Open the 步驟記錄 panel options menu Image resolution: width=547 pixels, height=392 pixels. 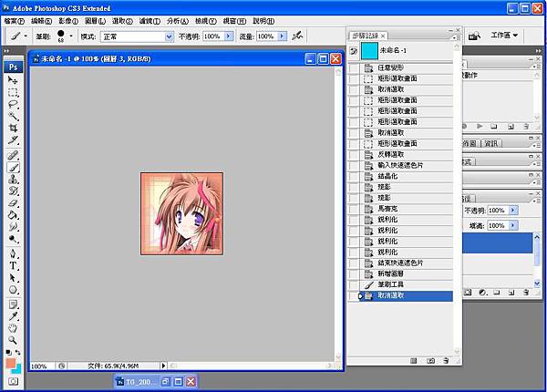(457, 37)
